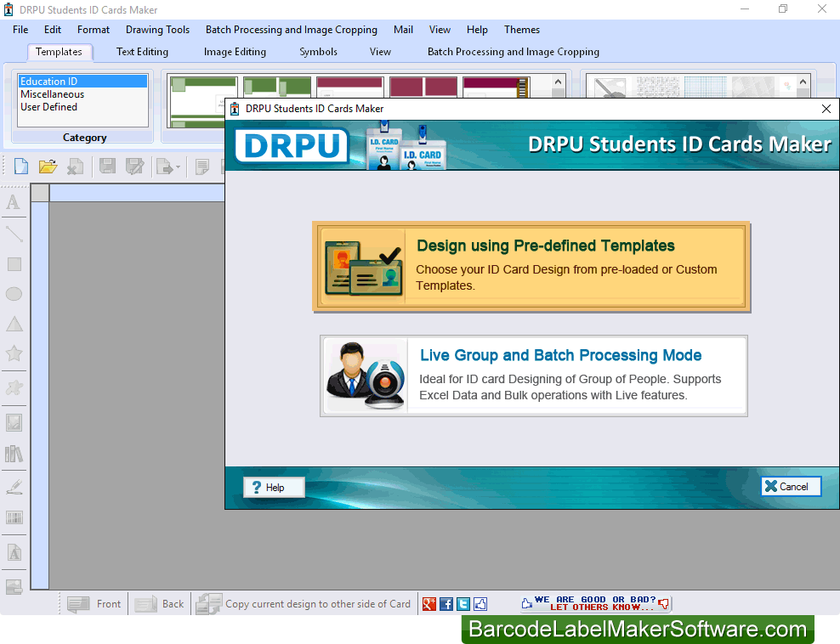
Task: Switch to the Text Editing ribbon tab
Action: (142, 52)
